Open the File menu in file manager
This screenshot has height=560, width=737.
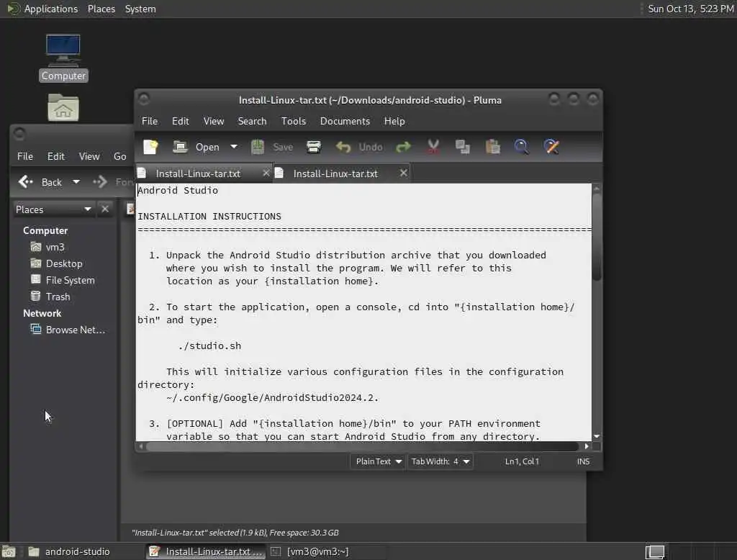pyautogui.click(x=25, y=157)
